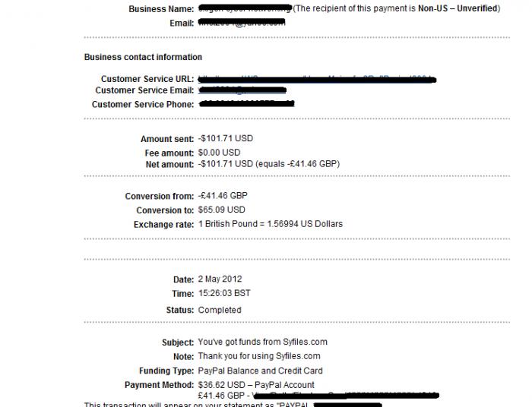Select the time 15:26:03 BST
The image size is (532, 407).
[x=224, y=293]
